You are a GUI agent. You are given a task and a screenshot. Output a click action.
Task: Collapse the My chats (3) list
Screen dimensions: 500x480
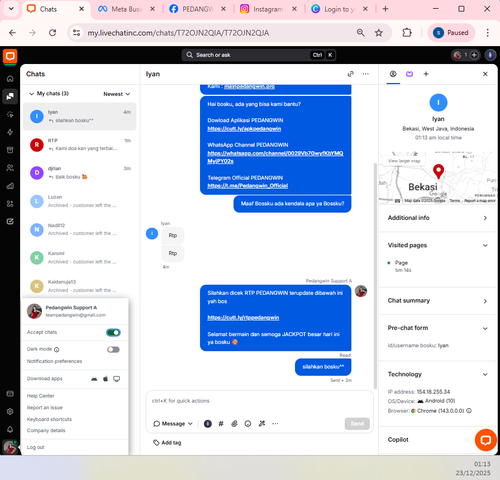(49, 94)
